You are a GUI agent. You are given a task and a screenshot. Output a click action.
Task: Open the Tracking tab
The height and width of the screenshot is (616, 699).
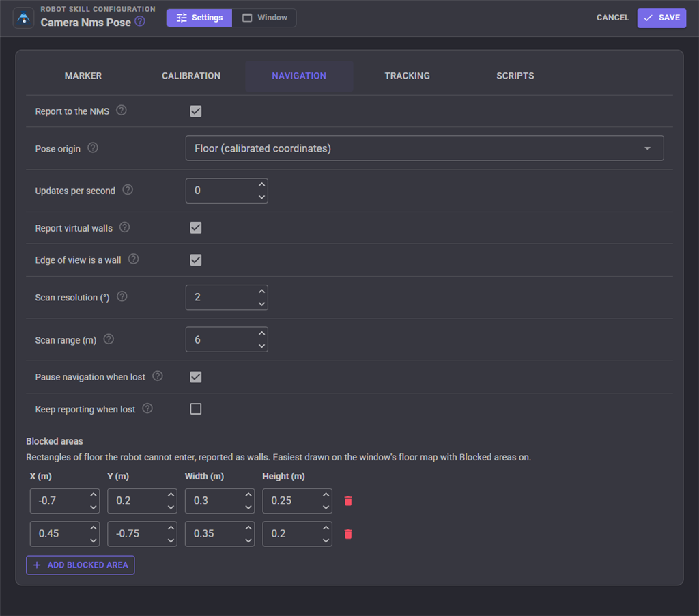[407, 76]
